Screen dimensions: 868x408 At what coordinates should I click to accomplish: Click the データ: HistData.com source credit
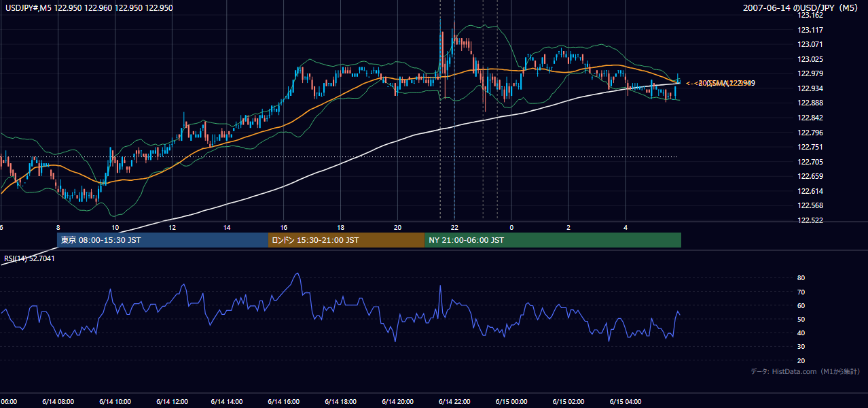(806, 371)
